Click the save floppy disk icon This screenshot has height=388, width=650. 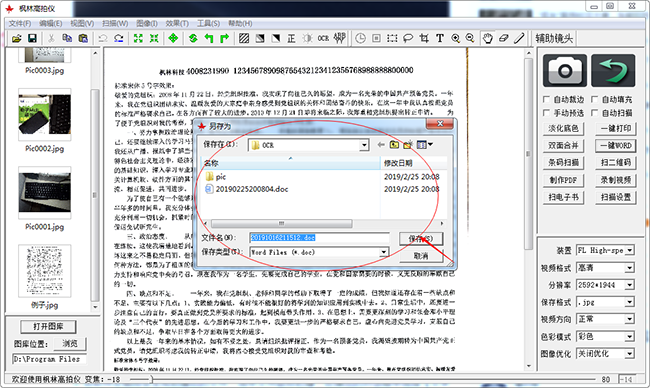click(x=32, y=39)
